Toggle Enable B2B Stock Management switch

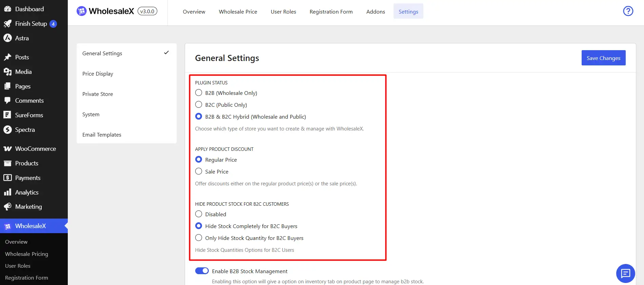[202, 271]
